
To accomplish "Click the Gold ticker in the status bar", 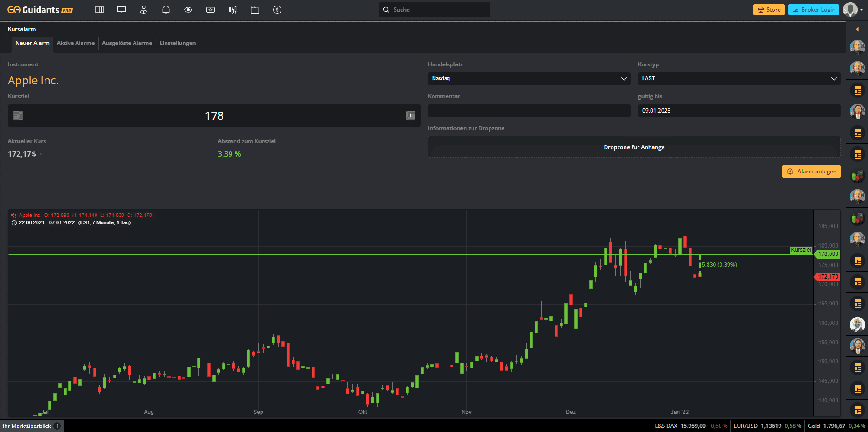I will pyautogui.click(x=836, y=426).
